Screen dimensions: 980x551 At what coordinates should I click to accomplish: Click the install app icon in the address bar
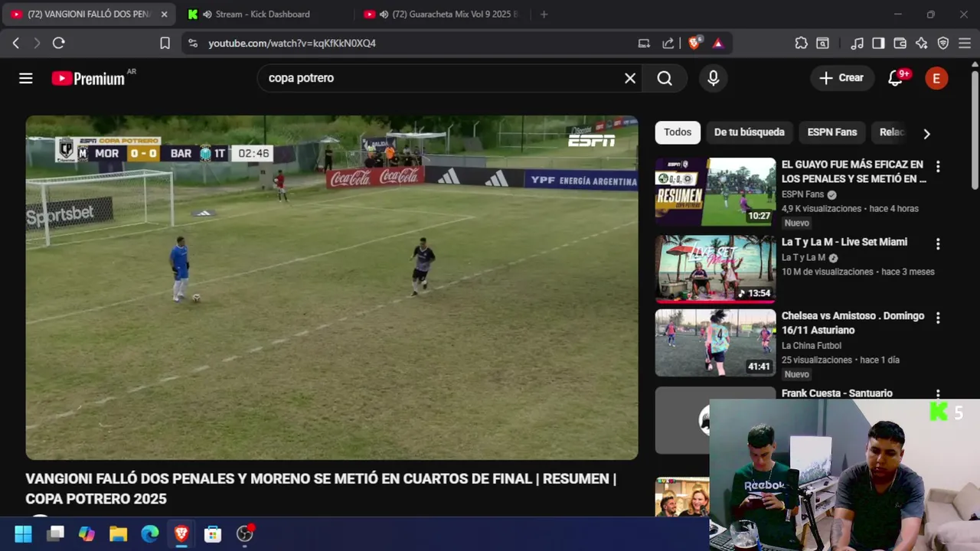pos(644,43)
